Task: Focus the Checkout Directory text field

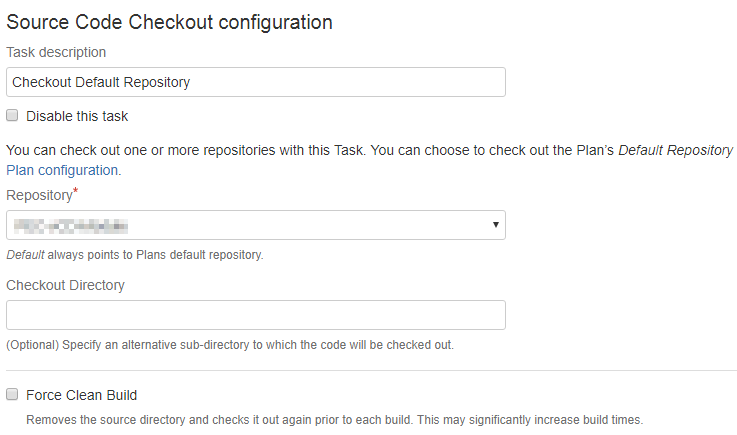Action: (x=255, y=315)
